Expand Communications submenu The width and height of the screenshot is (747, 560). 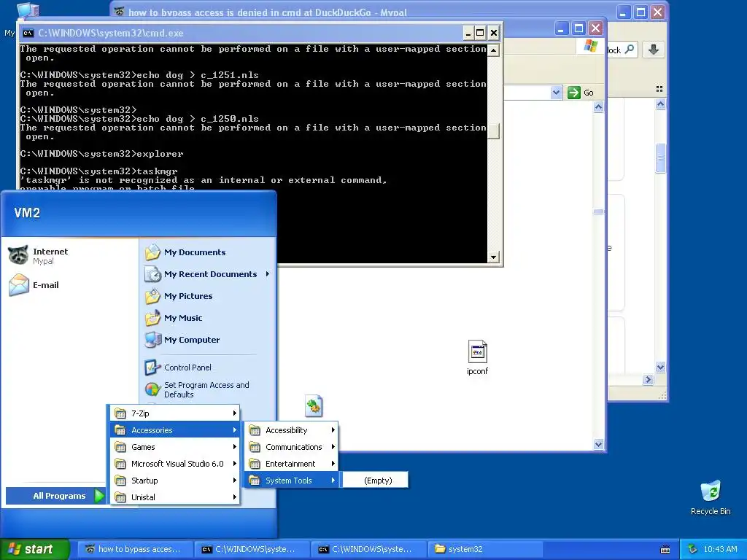click(291, 447)
